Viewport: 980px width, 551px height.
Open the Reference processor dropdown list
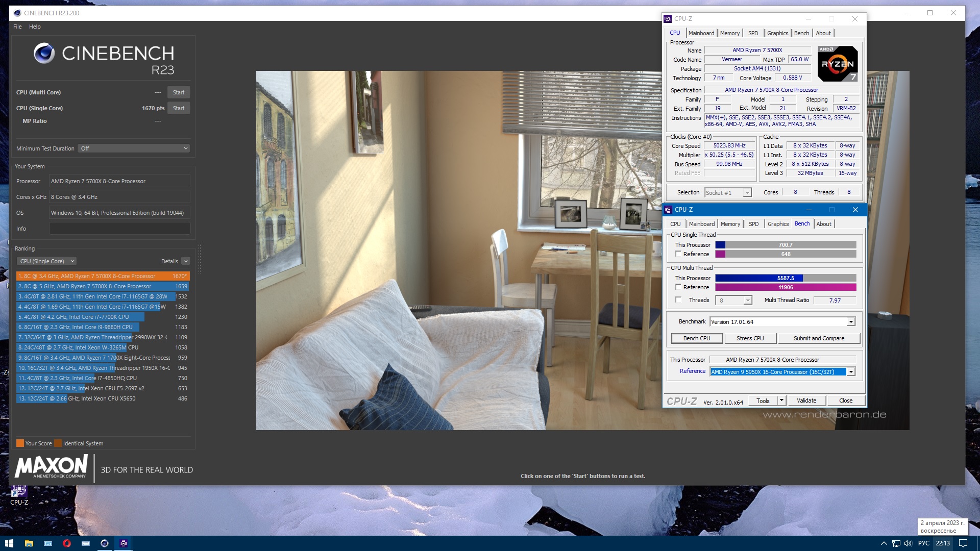click(x=851, y=372)
